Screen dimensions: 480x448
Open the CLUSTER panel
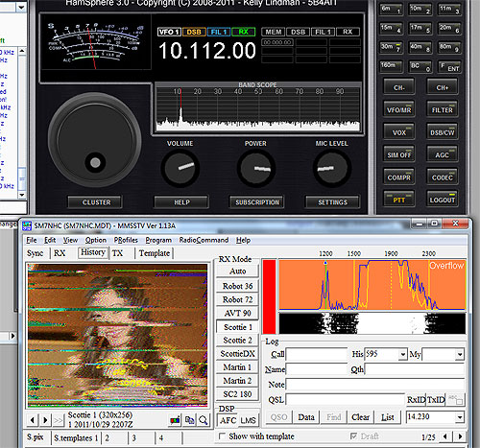point(95,202)
